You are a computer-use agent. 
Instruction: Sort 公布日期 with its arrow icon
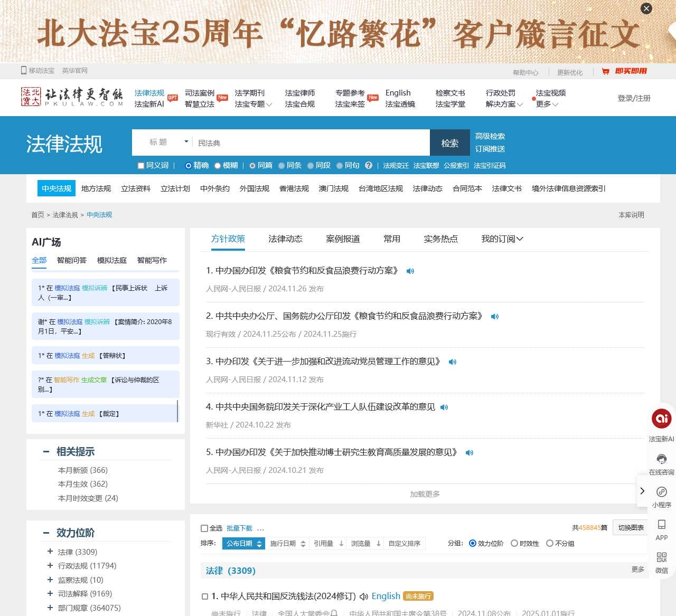259,544
